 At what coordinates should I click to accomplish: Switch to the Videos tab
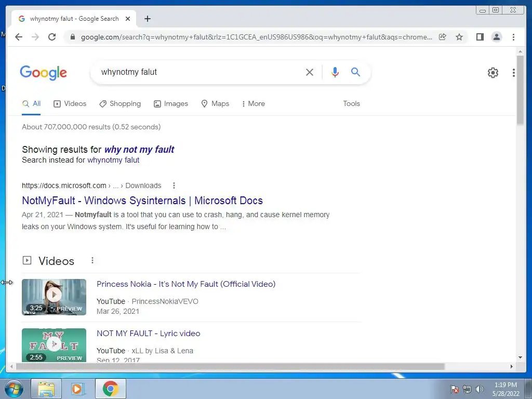pos(70,104)
